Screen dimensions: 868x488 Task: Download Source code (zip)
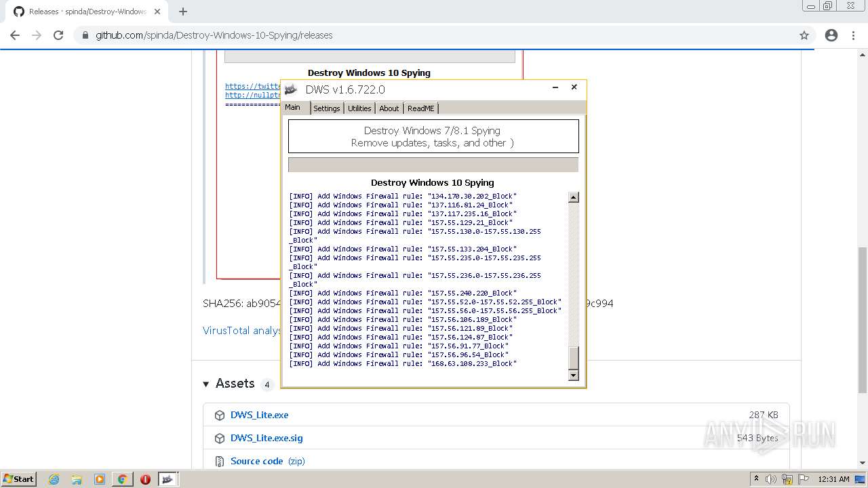point(268,461)
